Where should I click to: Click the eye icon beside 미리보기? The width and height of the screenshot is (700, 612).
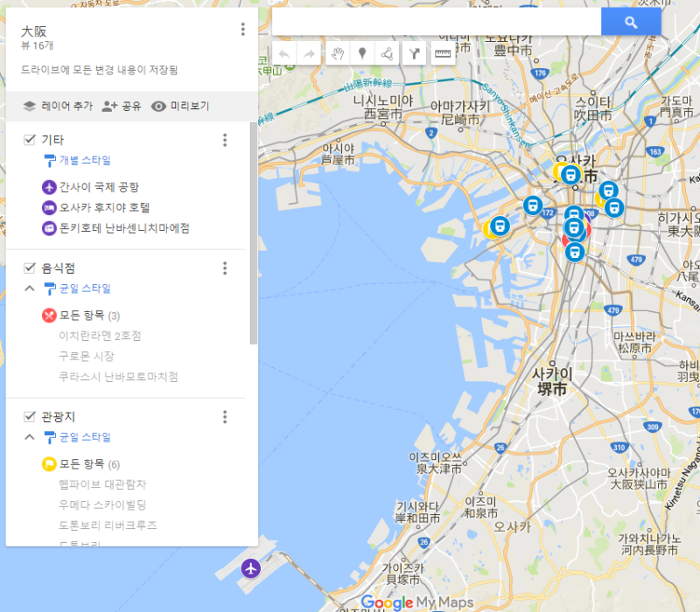pyautogui.click(x=158, y=106)
